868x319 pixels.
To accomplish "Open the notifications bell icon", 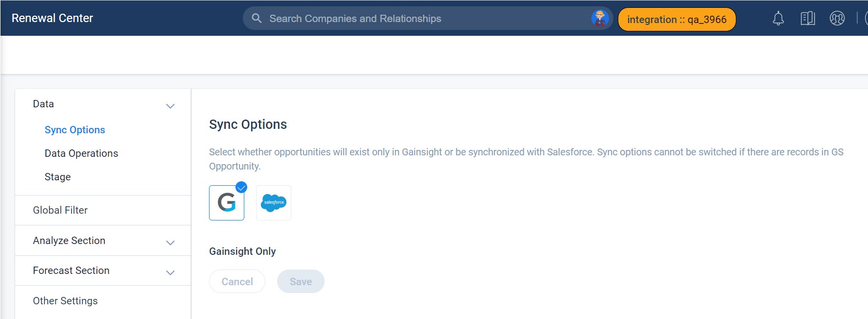I will (778, 19).
